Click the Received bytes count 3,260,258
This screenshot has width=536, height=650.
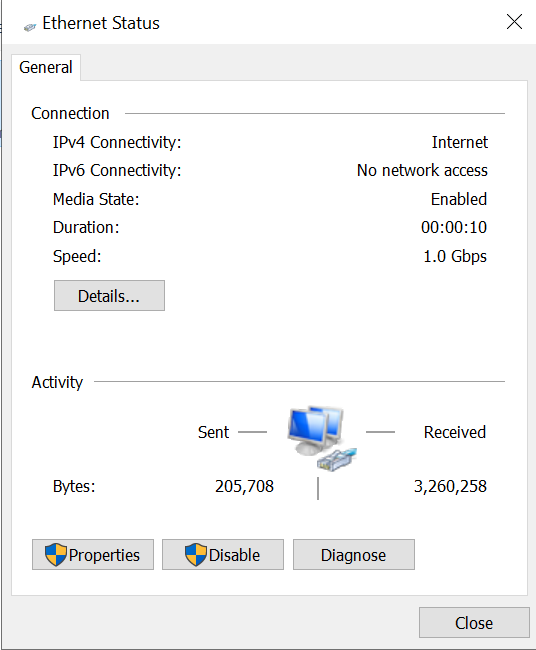(450, 486)
